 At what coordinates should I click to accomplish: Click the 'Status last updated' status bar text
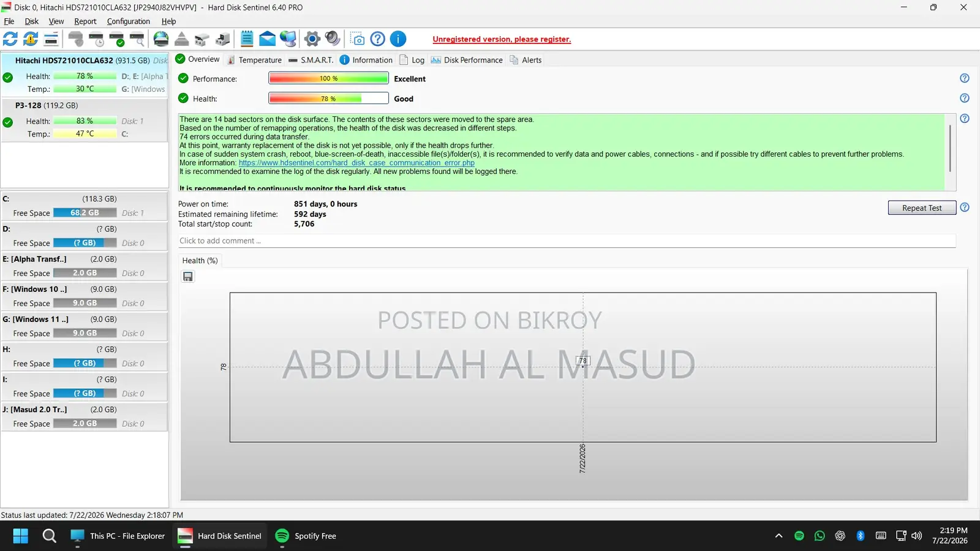pos(92,515)
